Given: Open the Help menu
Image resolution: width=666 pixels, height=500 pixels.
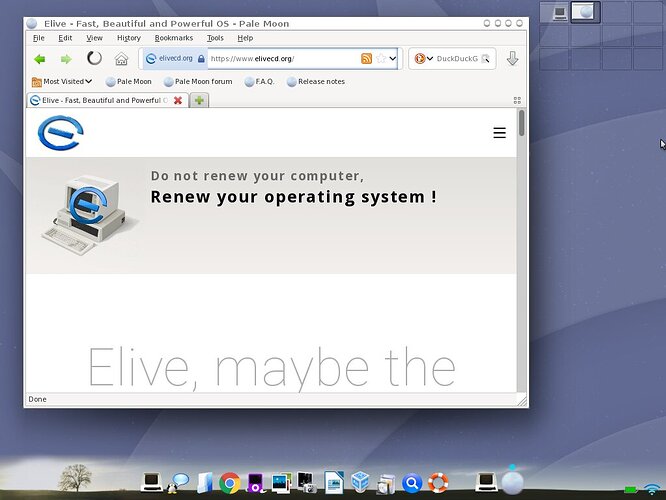Looking at the screenshot, I should point(245,38).
